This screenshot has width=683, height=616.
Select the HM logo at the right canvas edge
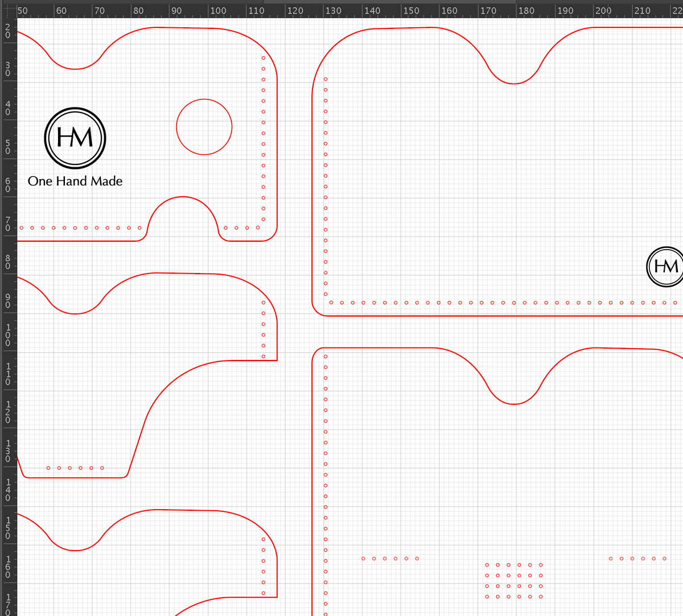pos(665,266)
